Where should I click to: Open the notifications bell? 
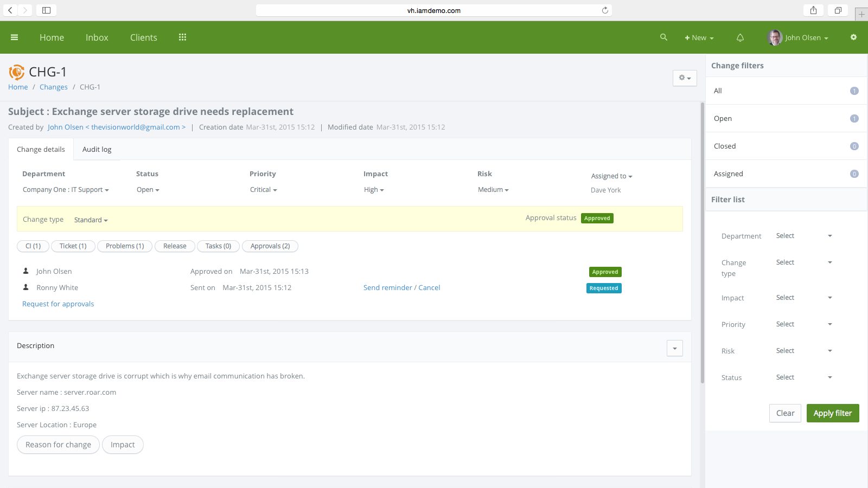click(x=740, y=37)
